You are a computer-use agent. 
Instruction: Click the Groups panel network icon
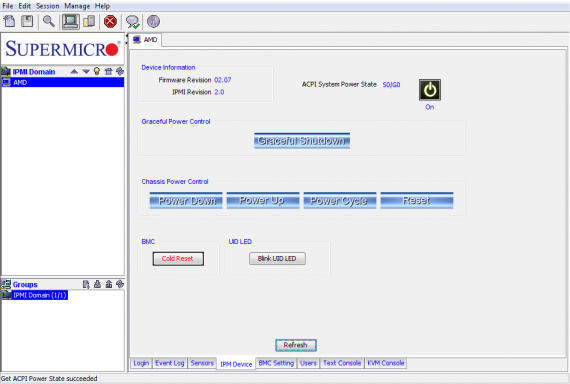pos(6,284)
